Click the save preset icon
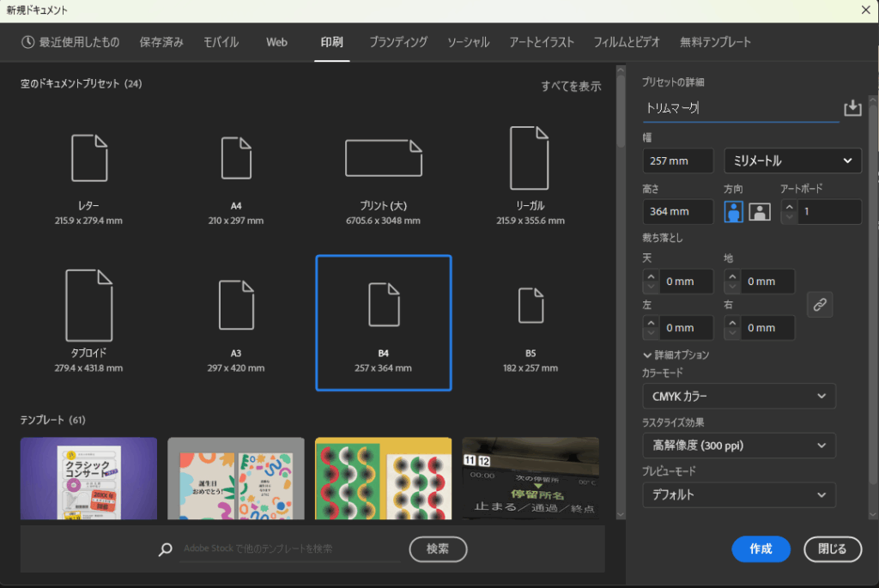Image resolution: width=879 pixels, height=588 pixels. tap(852, 108)
